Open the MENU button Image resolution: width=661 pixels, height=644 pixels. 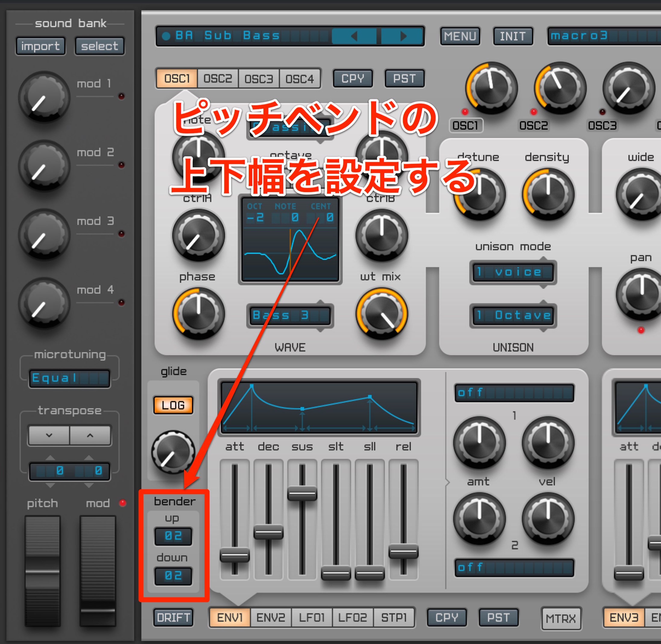click(x=460, y=36)
